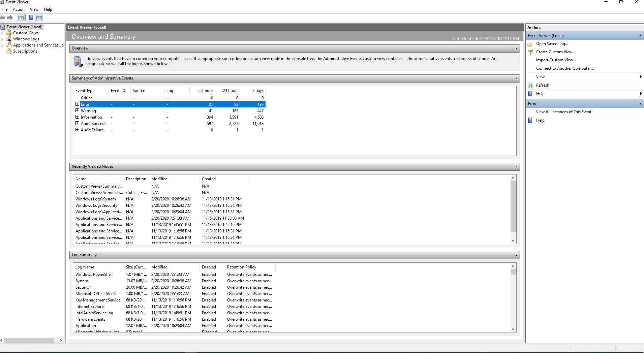The height and width of the screenshot is (353, 644).
Task: Click Refresh in Actions pane
Action: click(x=543, y=85)
